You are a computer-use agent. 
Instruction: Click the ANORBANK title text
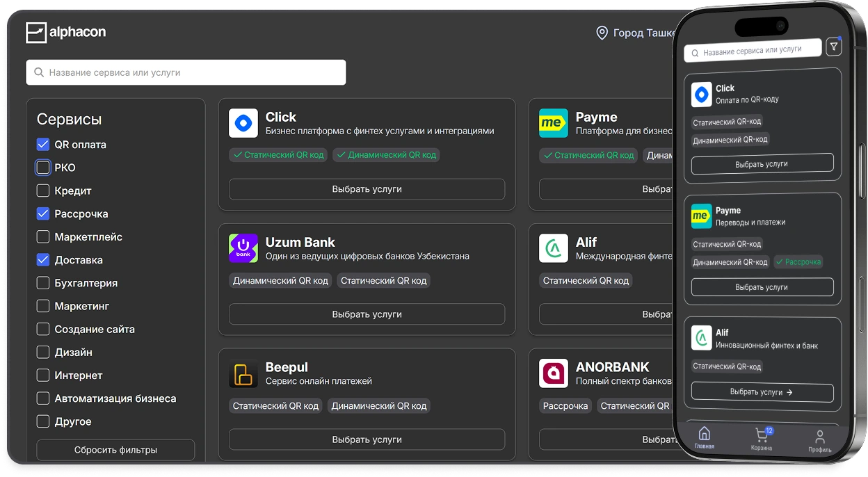click(612, 367)
